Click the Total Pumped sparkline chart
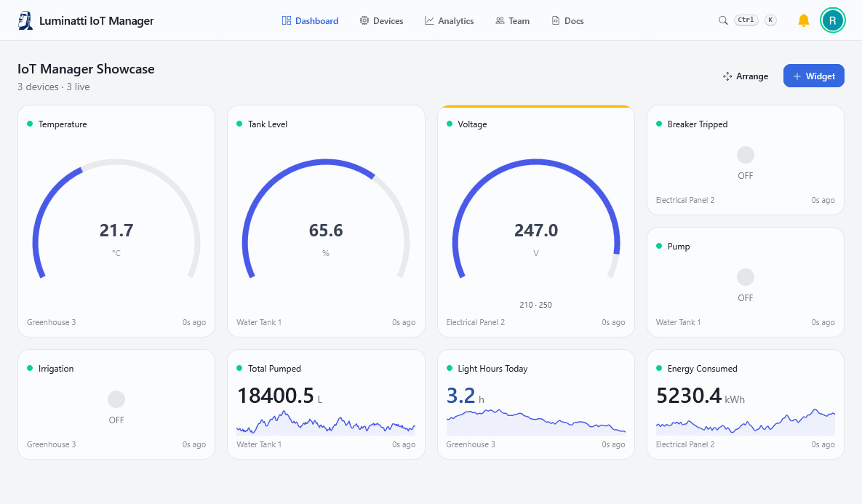 (x=325, y=423)
